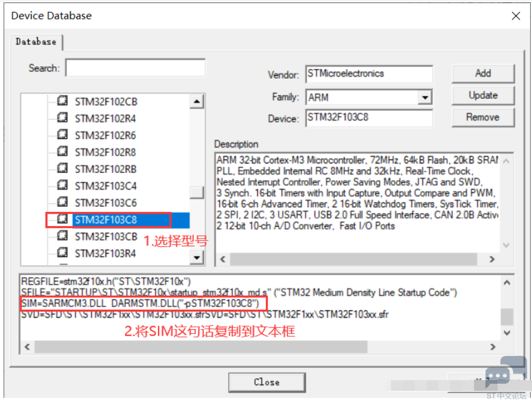This screenshot has height=405, width=532.
Task: Click the chip icon beside STM32F103C8
Action: (62, 219)
